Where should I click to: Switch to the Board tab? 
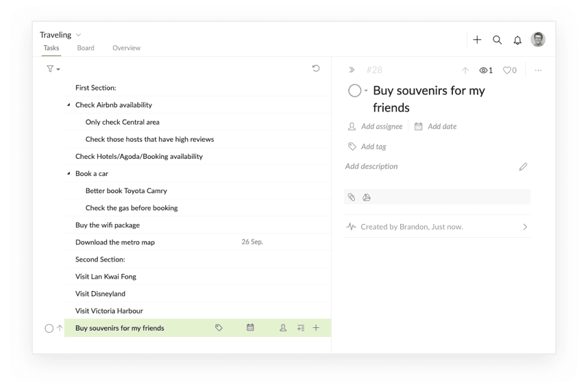[86, 48]
